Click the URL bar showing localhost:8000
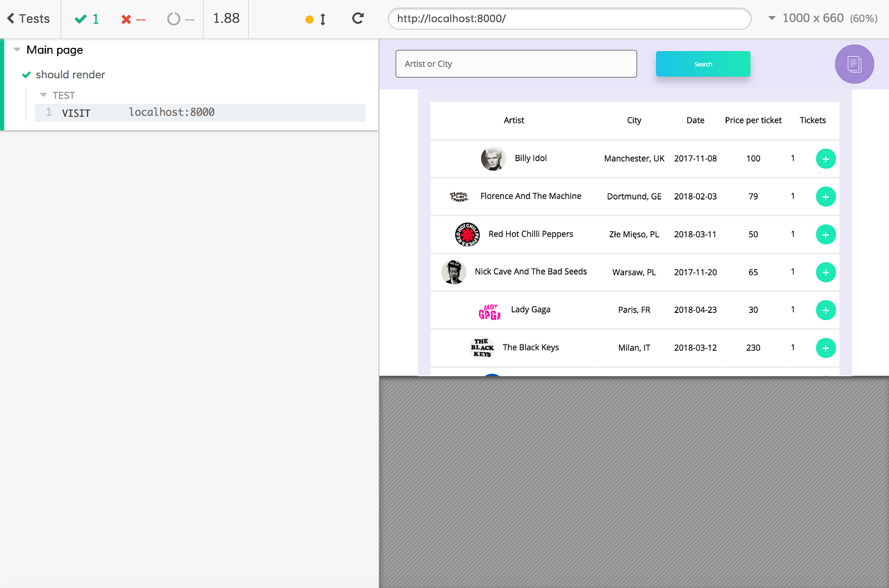 pyautogui.click(x=570, y=18)
